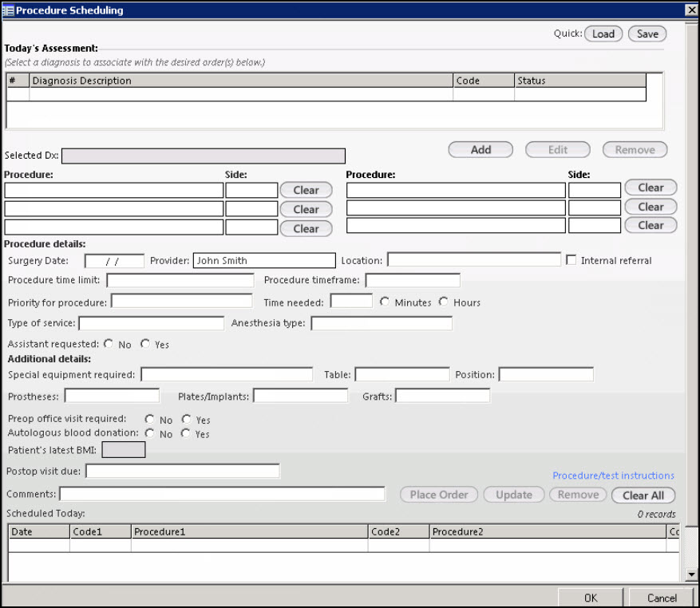Click the Surgery Date field
The height and width of the screenshot is (608, 700).
(x=114, y=261)
